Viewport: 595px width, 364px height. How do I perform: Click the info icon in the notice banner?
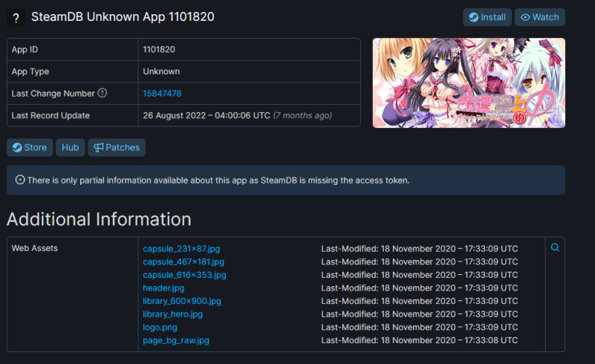(20, 180)
